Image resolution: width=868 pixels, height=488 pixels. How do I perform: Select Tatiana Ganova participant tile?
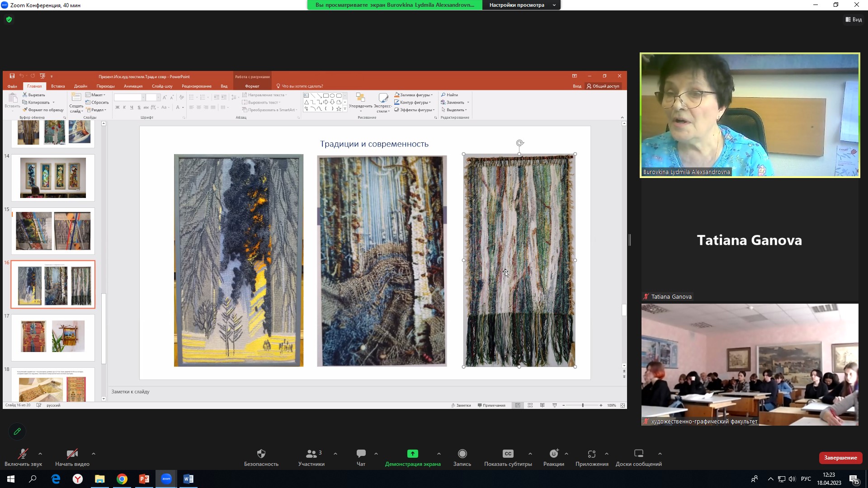(x=749, y=240)
